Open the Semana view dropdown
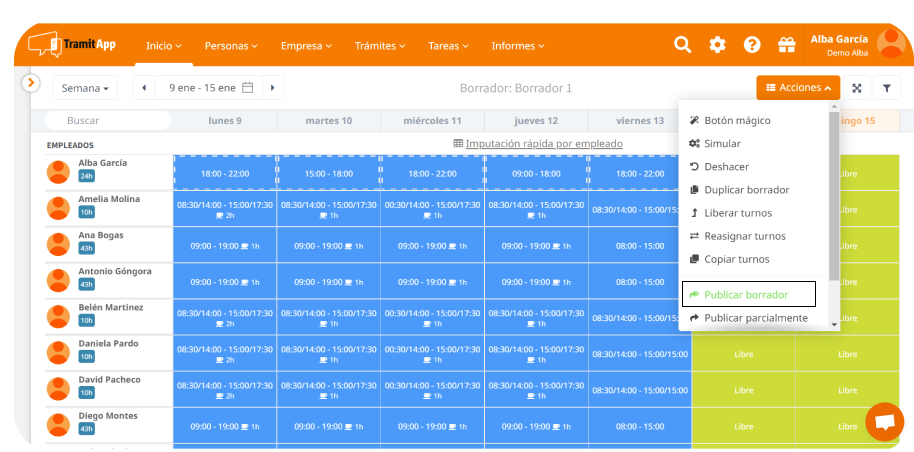914x452 pixels. tap(85, 88)
